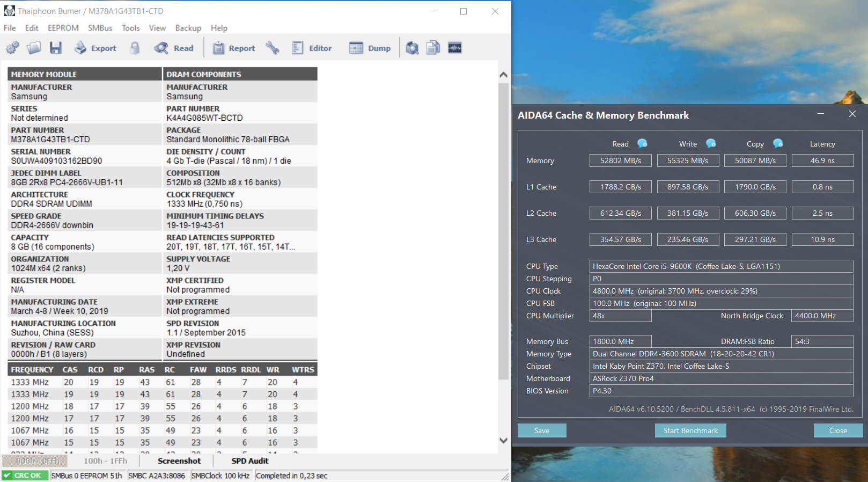
Task: Click the Copy column info icon in AIDA64
Action: pyautogui.click(x=778, y=143)
